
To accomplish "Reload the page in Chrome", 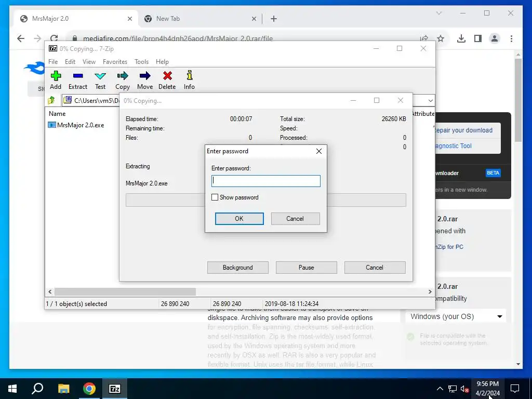I will coord(54,38).
